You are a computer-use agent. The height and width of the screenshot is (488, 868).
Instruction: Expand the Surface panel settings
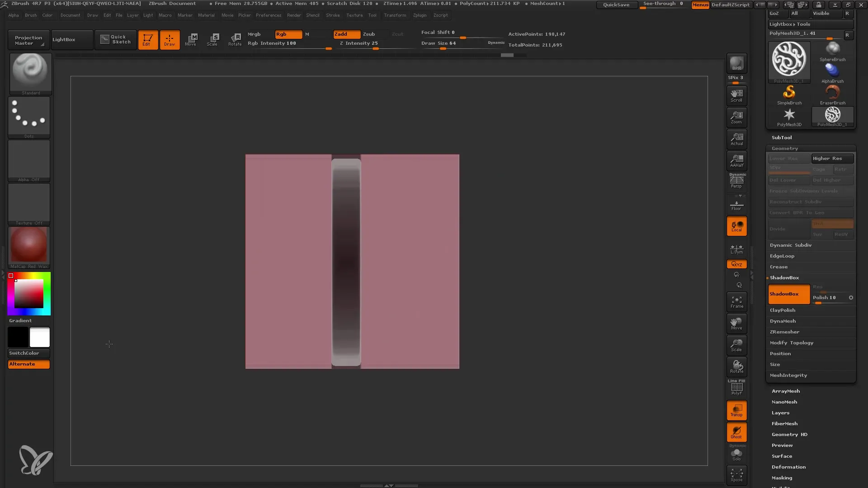781,456
